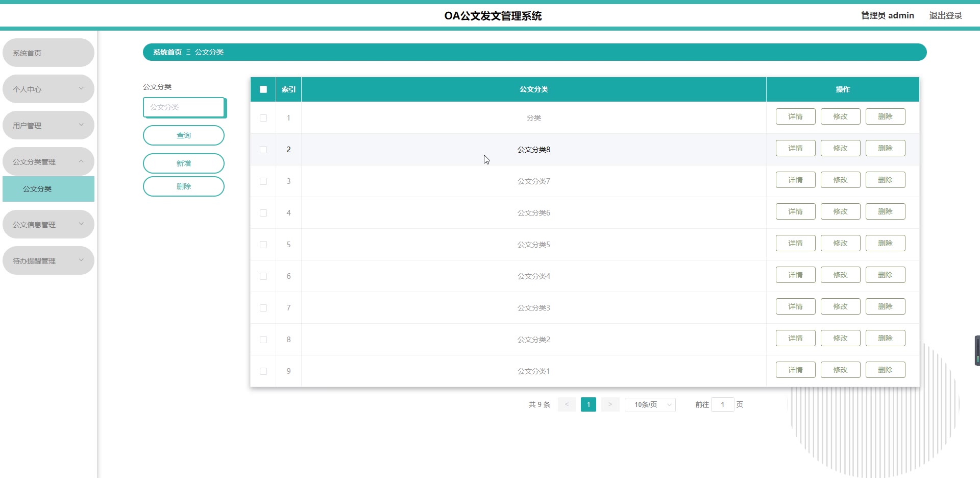Click 修改 for 公文分类6
980x478 pixels.
[841, 211]
